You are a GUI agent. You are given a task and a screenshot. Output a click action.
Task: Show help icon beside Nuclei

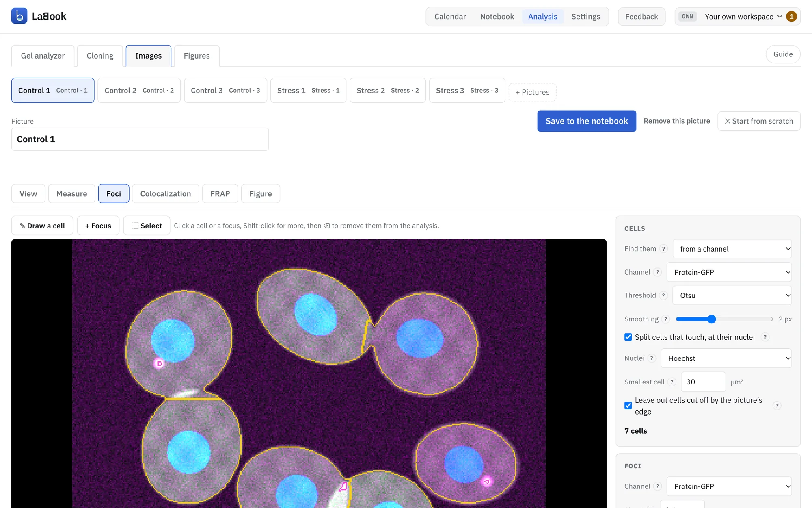652,358
